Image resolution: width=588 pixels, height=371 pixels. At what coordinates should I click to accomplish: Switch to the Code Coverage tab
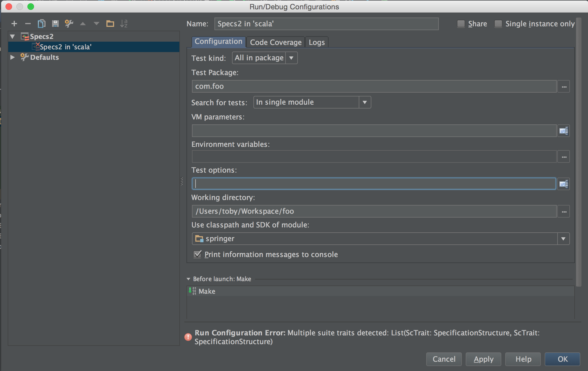(x=275, y=42)
